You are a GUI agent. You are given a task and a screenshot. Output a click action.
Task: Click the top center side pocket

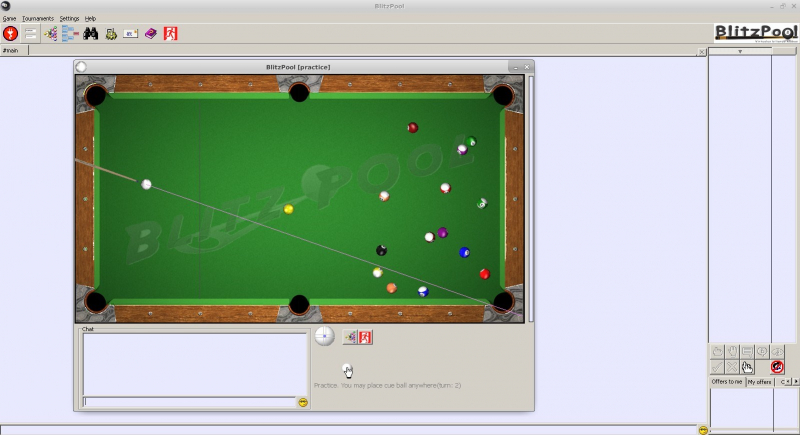[299, 92]
